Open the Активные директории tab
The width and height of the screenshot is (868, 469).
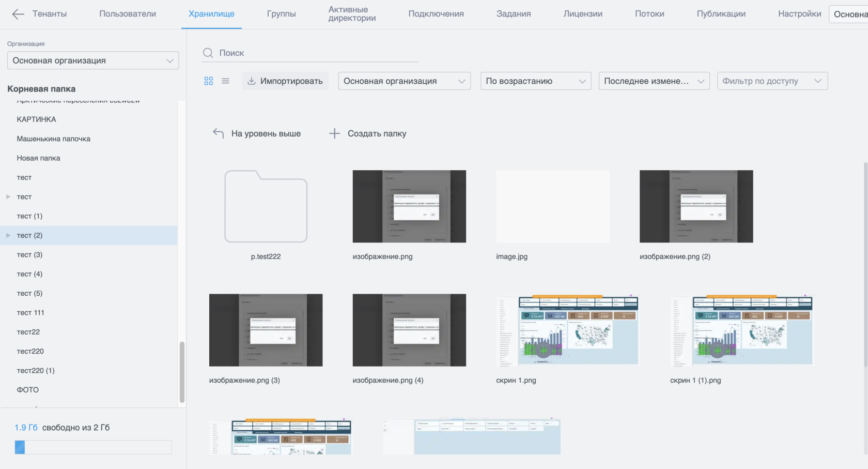(x=352, y=14)
